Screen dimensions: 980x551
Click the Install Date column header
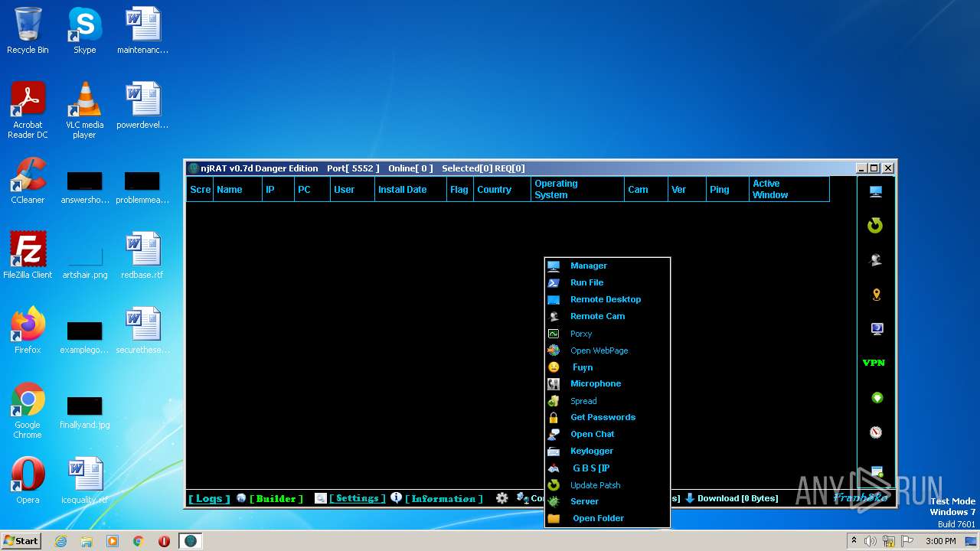click(410, 189)
